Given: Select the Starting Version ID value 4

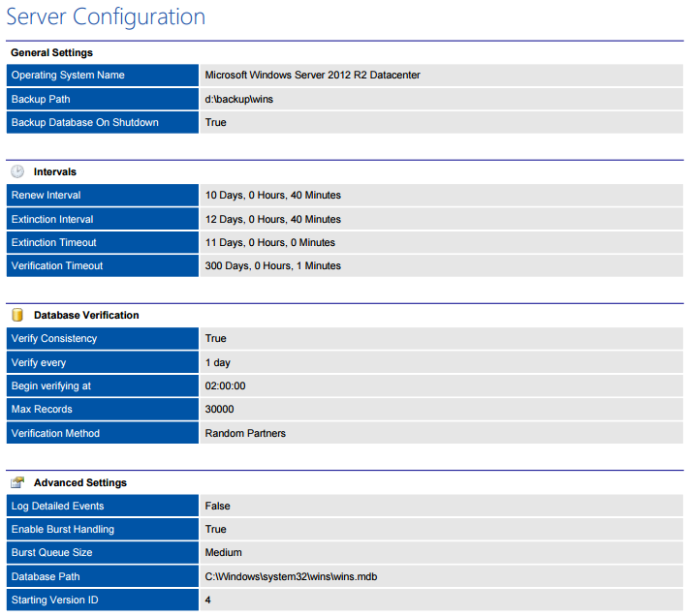Looking at the screenshot, I should click(x=207, y=601).
